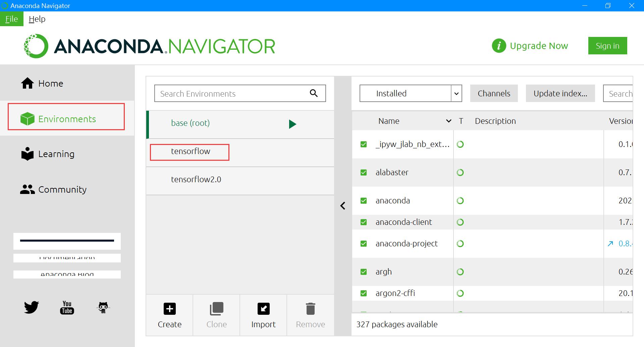The image size is (644, 347).
Task: Click the Anaconda Navigator logo
Action: tap(149, 46)
